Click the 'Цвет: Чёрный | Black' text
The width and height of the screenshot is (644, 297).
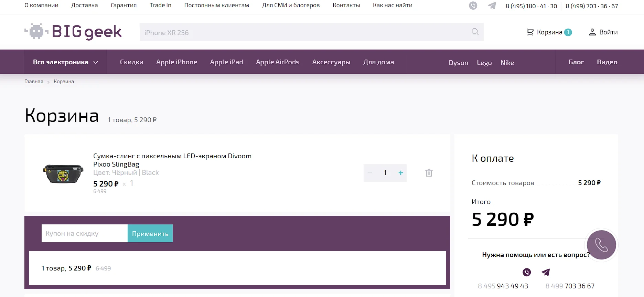coord(126,172)
